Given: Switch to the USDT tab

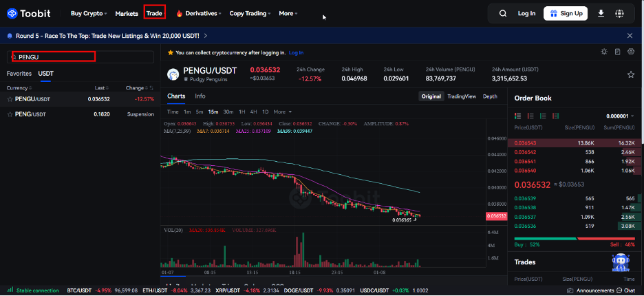Looking at the screenshot, I should 45,74.
